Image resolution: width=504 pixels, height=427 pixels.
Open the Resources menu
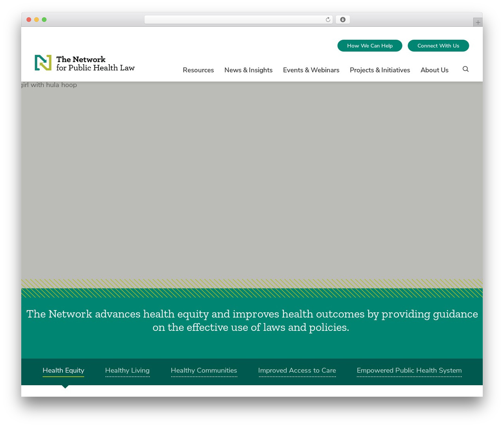pyautogui.click(x=198, y=70)
